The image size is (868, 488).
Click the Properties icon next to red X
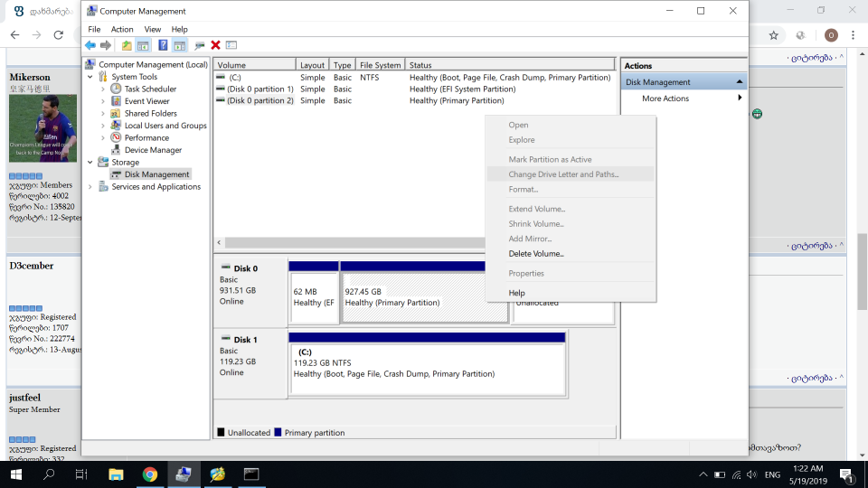(231, 45)
